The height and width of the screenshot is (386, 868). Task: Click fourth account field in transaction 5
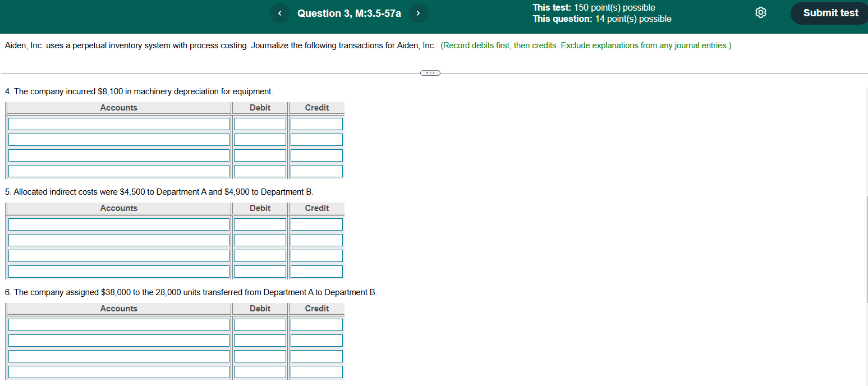click(119, 272)
